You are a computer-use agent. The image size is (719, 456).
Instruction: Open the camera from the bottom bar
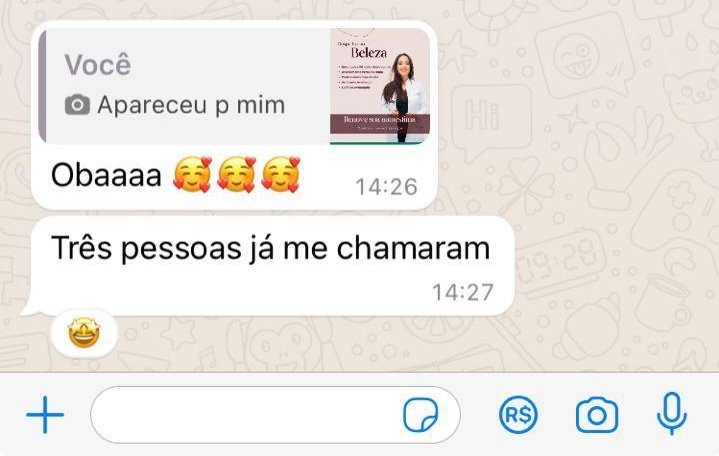[597, 416]
